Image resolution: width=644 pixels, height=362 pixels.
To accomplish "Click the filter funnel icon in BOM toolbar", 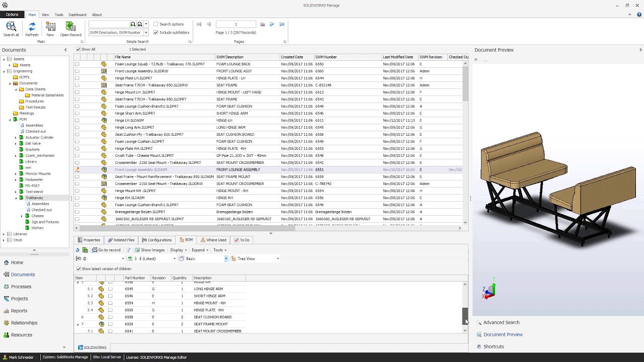I will [x=128, y=250].
